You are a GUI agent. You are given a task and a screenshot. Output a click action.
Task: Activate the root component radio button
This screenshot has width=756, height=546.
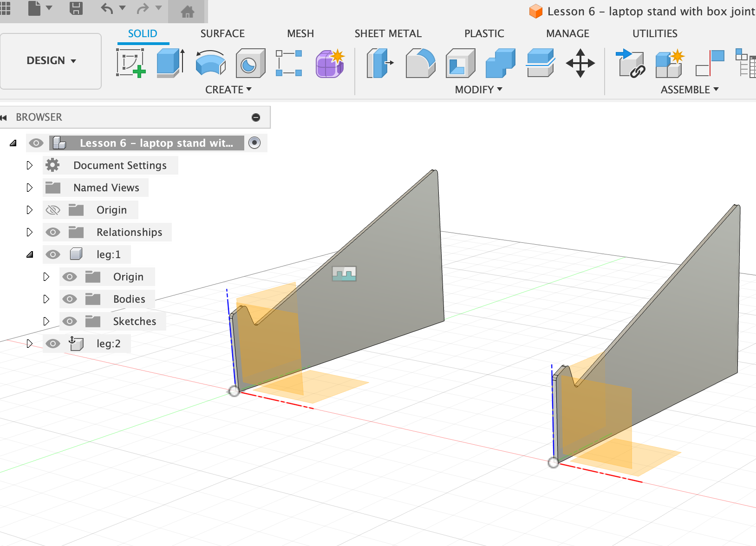[254, 143]
